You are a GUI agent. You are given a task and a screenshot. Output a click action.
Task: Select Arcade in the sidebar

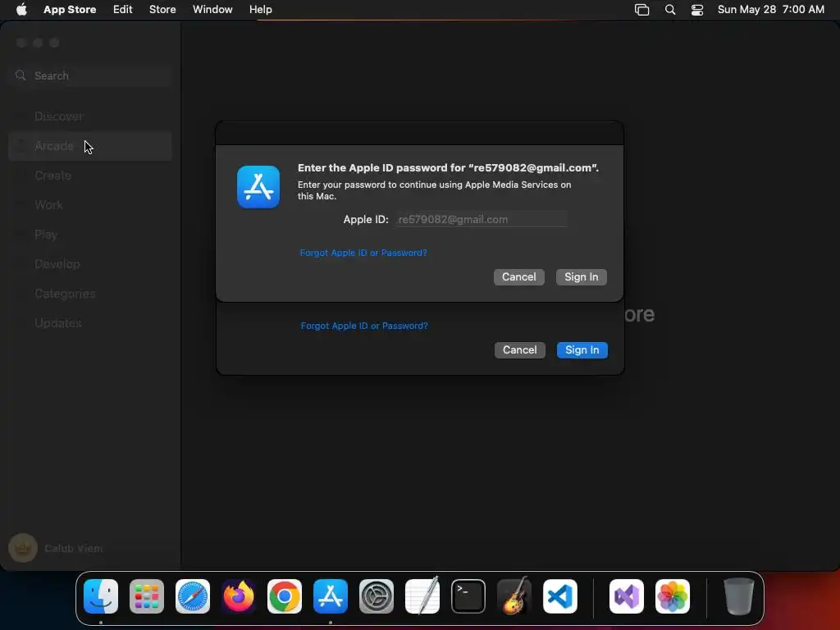pos(90,146)
